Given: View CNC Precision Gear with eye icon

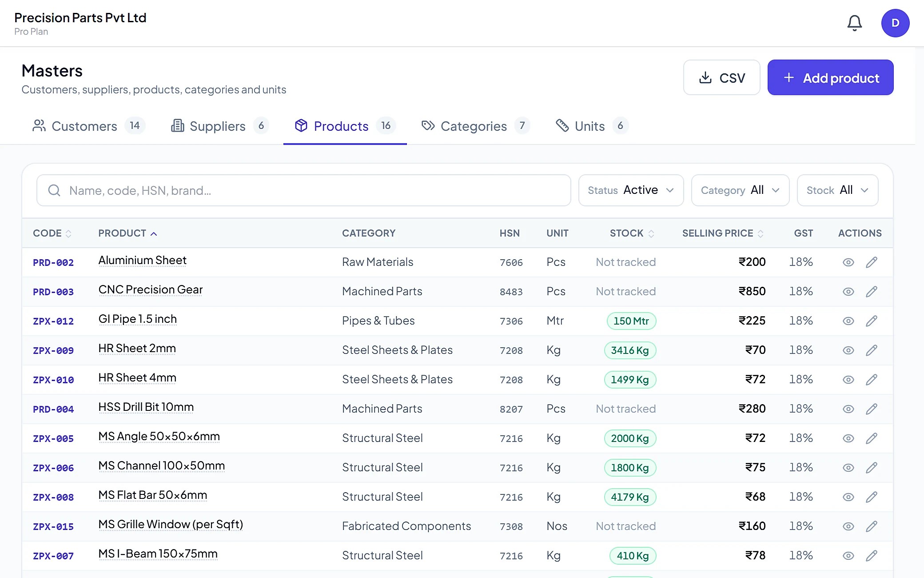Looking at the screenshot, I should (x=848, y=292).
